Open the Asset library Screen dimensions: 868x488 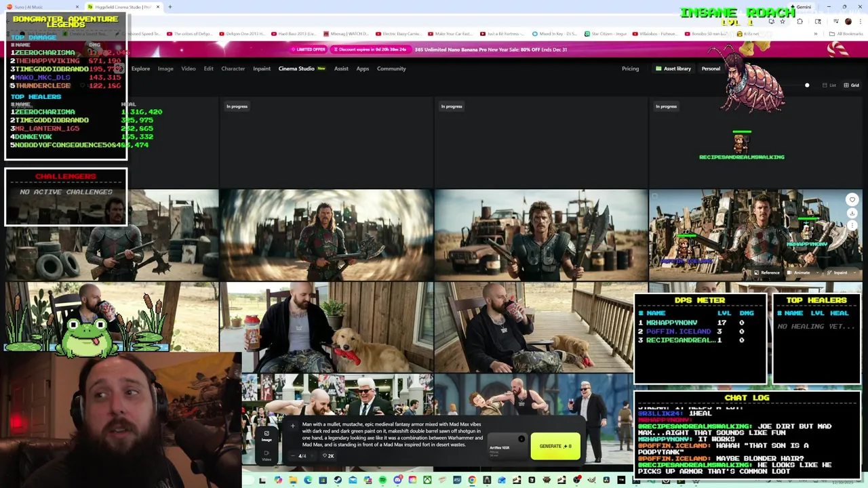[673, 68]
